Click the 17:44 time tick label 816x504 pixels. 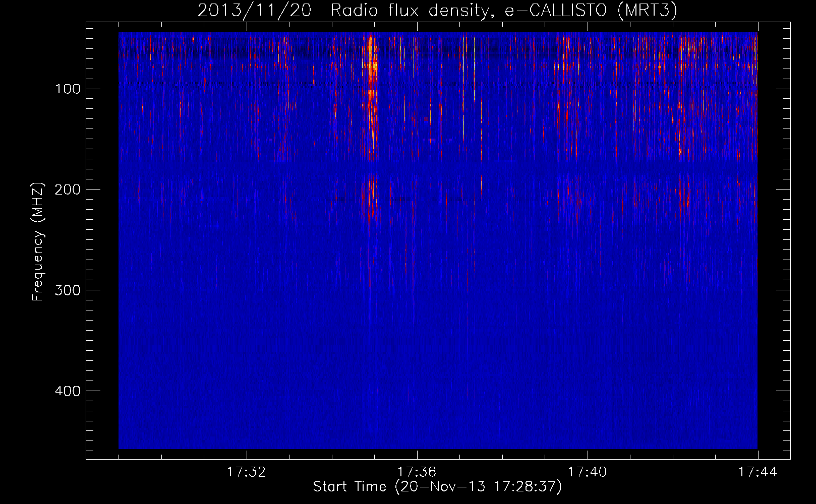click(x=757, y=472)
